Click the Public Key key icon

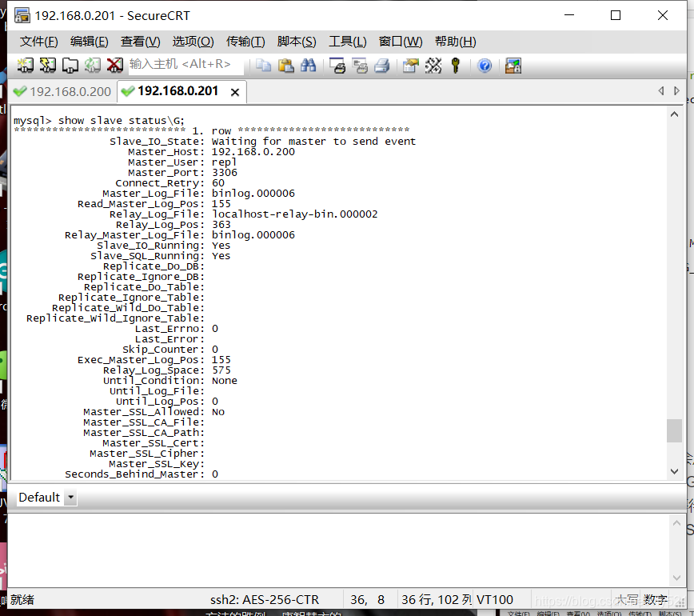point(456,66)
